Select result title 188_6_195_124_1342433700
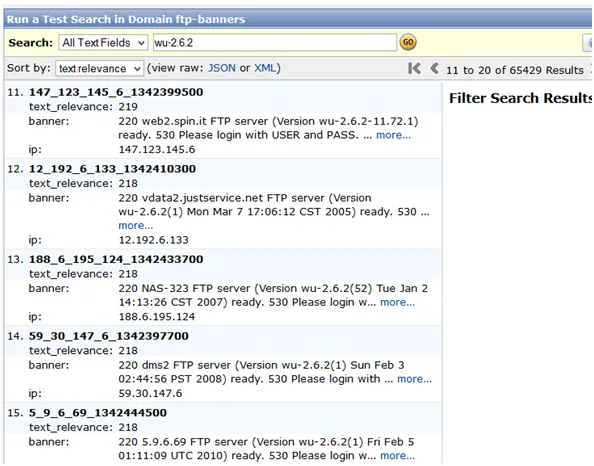The height and width of the screenshot is (466, 594). click(116, 260)
